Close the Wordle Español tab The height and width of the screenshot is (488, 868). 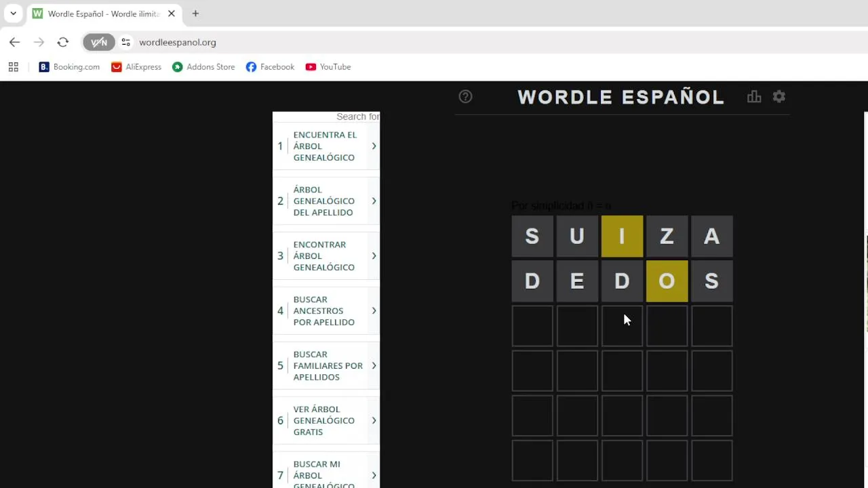point(171,14)
